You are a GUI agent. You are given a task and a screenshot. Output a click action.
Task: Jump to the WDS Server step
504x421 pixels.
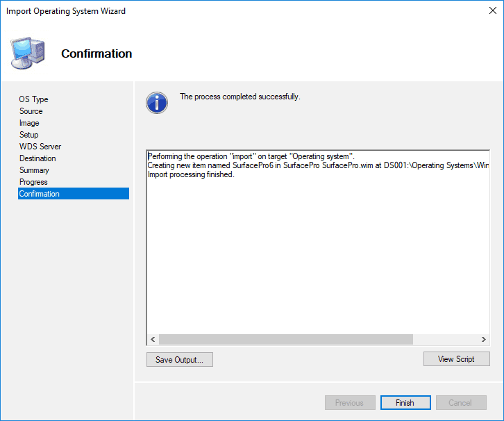(40, 147)
